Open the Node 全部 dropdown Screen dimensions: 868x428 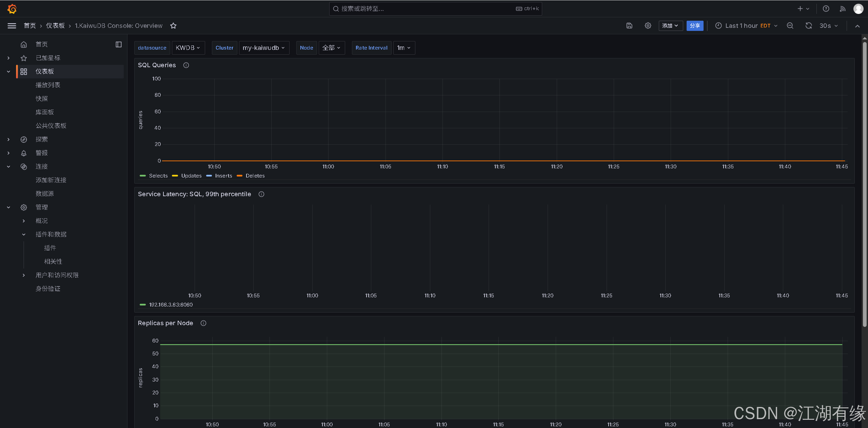click(x=332, y=48)
